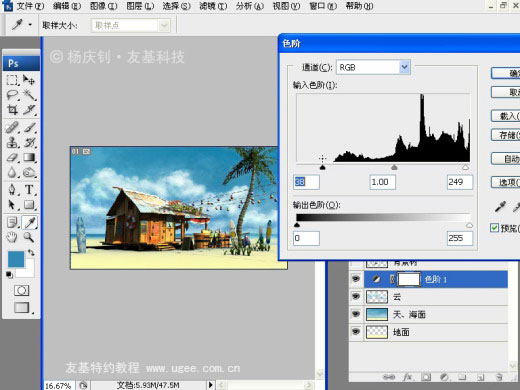Viewport: 520px width, 390px height.
Task: Select the Hand tool
Action: [x=12, y=237]
